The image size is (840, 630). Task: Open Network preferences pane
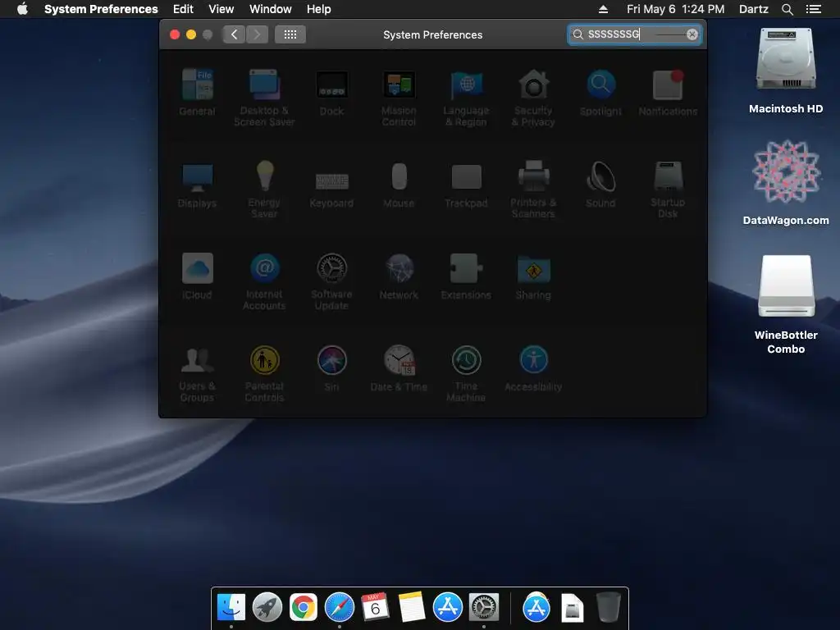(x=399, y=276)
